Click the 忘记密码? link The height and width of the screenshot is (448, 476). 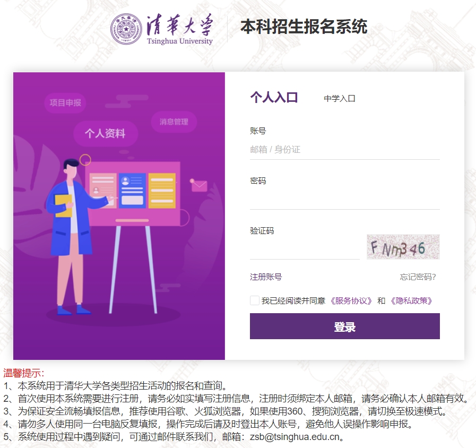pos(418,277)
